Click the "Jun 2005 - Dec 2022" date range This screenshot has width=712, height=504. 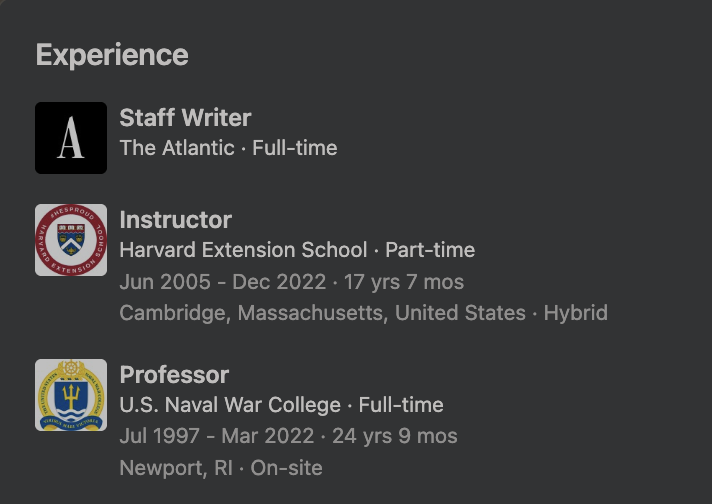[221, 282]
